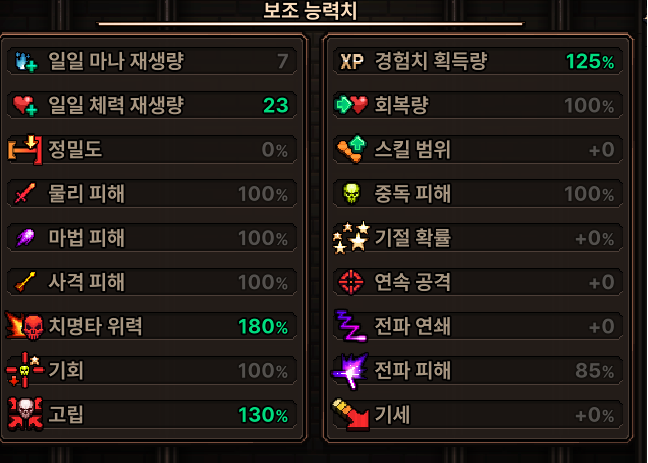Select the arrow 사격 피해 icon
This screenshot has width=648, height=463.
click(x=25, y=282)
